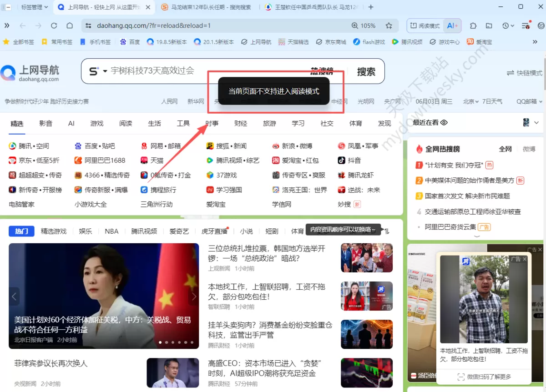The width and height of the screenshot is (546, 392).
Task: Select the 虎牙直播 news tab
Action: 214,231
